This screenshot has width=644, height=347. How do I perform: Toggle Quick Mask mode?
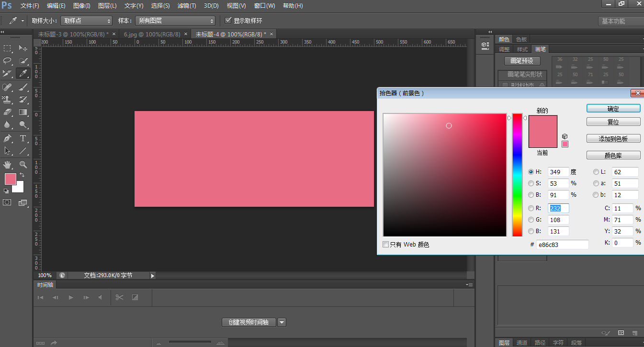point(7,202)
